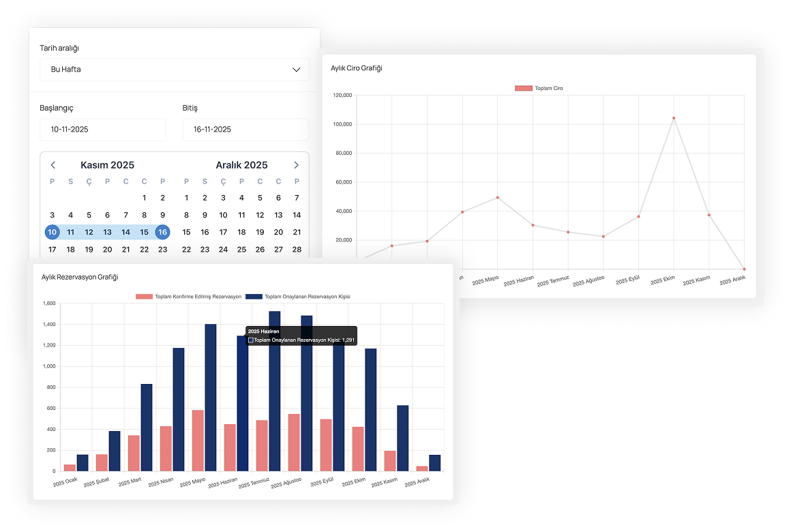This screenshot has height=532, width=791.
Task: Click the pink Toplam Ciro legend swatch
Action: [524, 89]
